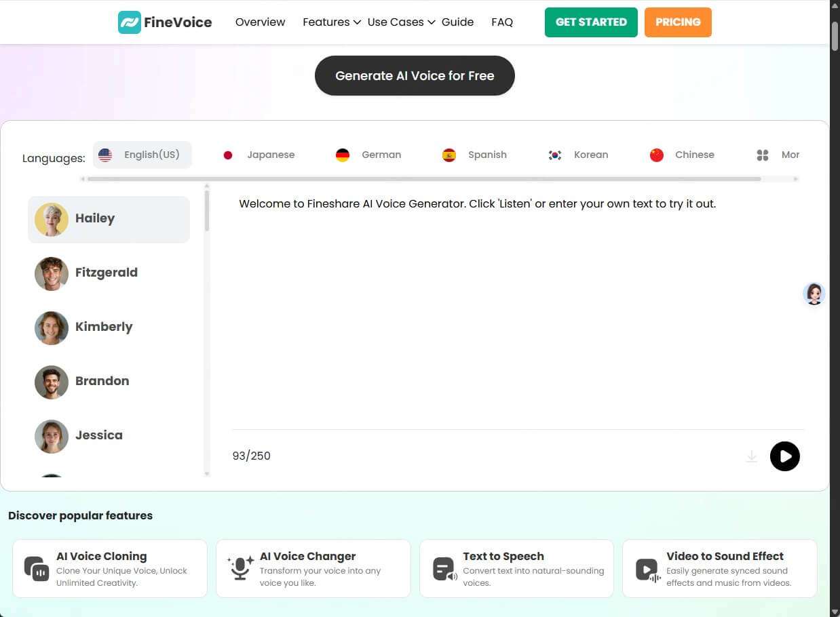Viewport: 840px width, 617px height.
Task: Switch to the Spanish language label
Action: [487, 155]
